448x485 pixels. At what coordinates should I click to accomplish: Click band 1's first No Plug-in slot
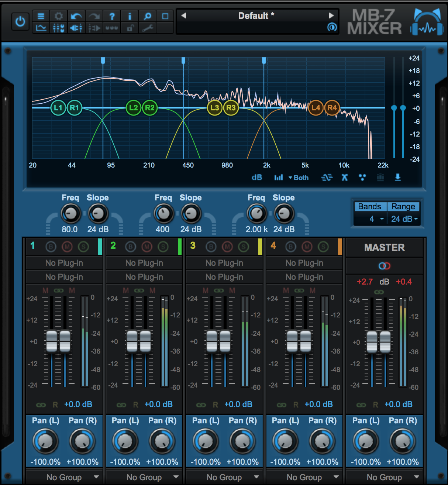(x=64, y=263)
